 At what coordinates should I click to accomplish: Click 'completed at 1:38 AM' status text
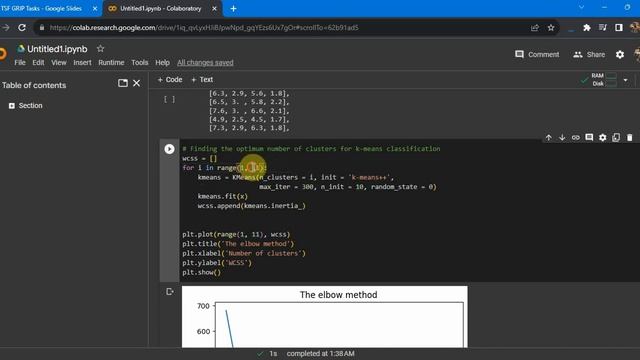(320, 353)
